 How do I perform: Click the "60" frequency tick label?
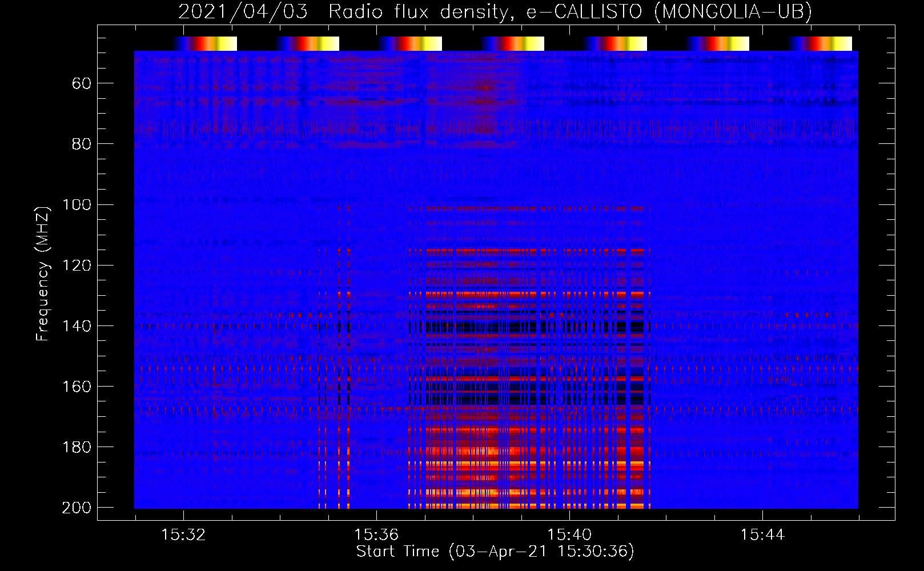pyautogui.click(x=82, y=84)
